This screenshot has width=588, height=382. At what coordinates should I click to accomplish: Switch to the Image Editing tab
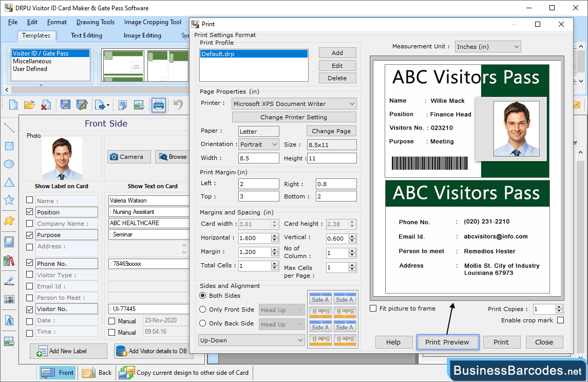click(142, 35)
